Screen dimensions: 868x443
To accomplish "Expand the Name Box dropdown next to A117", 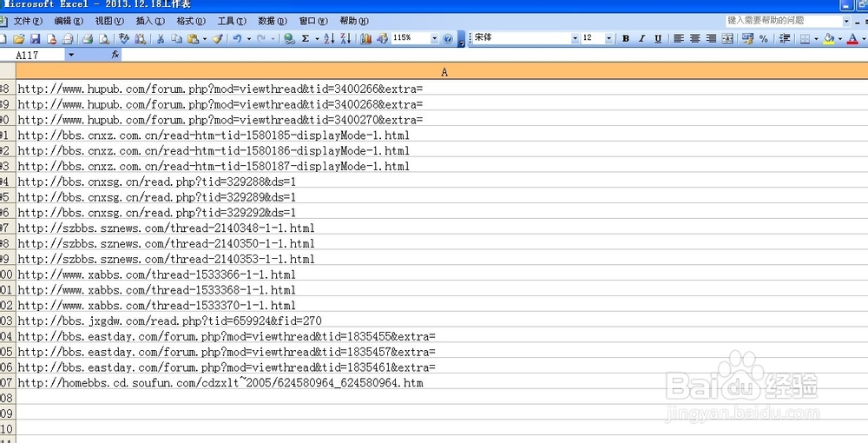I will pos(71,55).
